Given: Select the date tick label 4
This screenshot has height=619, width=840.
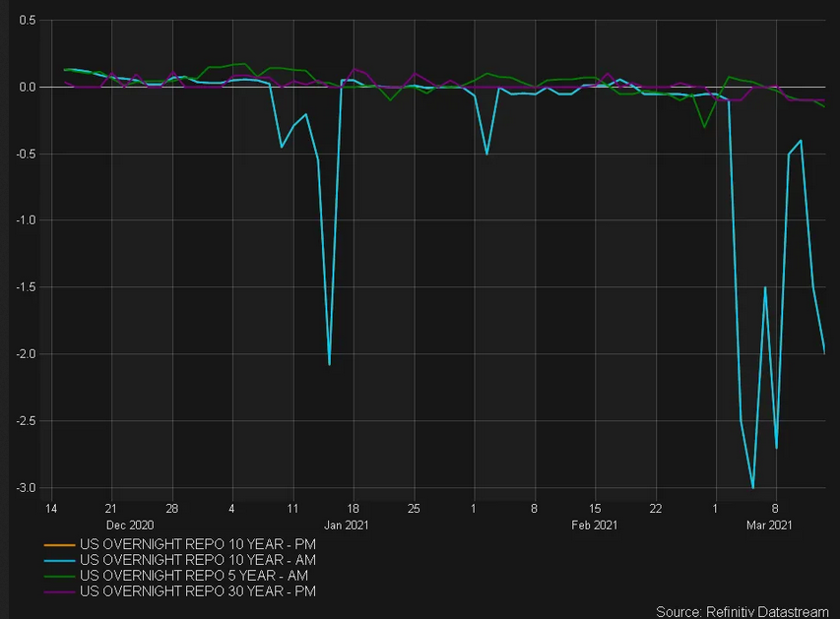Looking at the screenshot, I should (x=231, y=509).
